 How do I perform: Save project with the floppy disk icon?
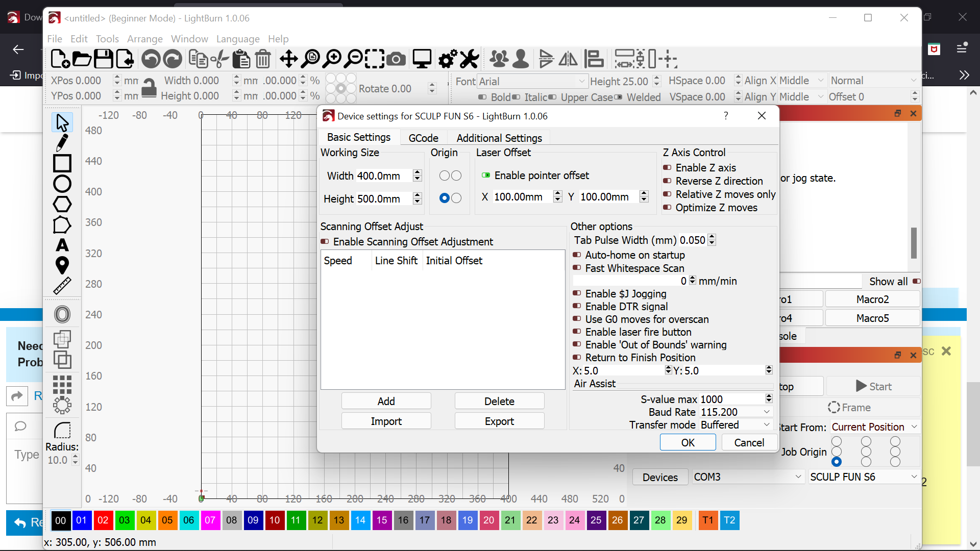(x=103, y=59)
